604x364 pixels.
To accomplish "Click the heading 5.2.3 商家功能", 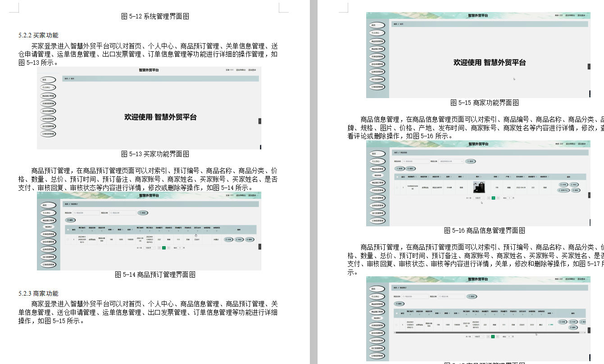I will click(38, 293).
